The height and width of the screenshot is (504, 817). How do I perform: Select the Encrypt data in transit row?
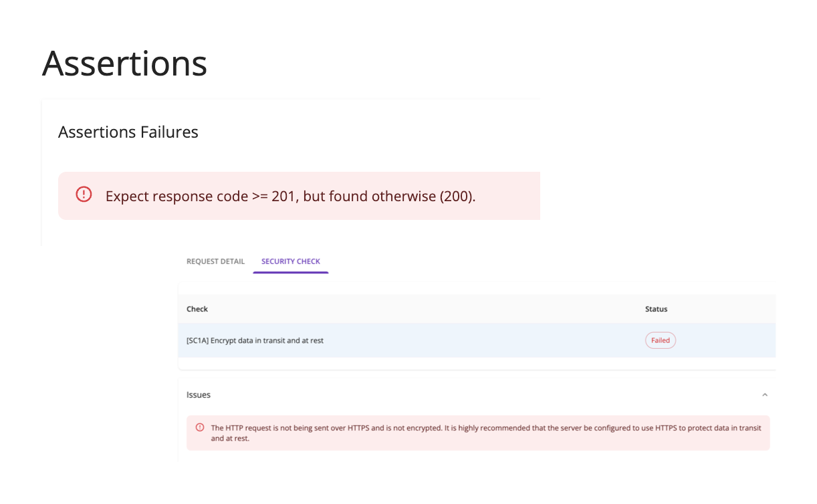pos(401,340)
